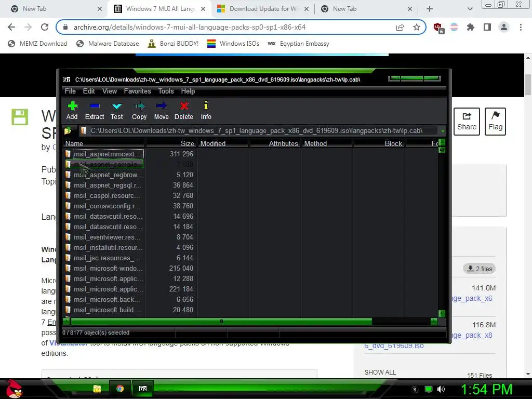This screenshot has height=399, width=532.
Task: Click Chrome back navigation arrow
Action: click(11, 27)
